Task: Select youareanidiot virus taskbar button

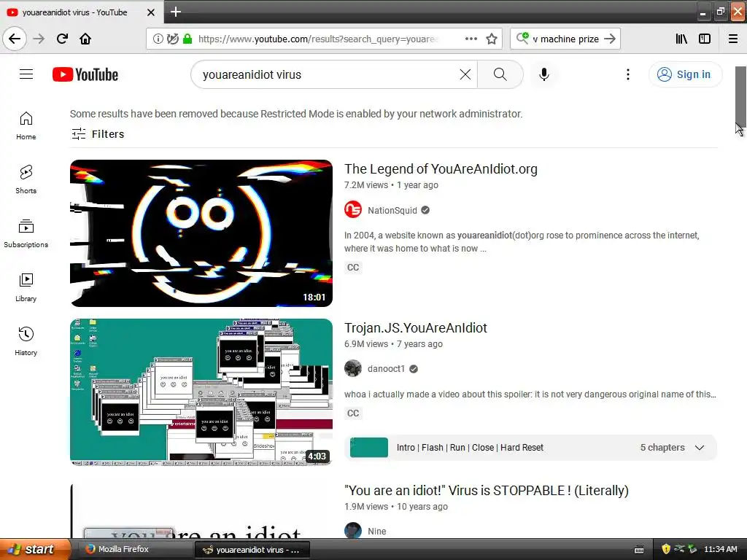Action: 252,550
